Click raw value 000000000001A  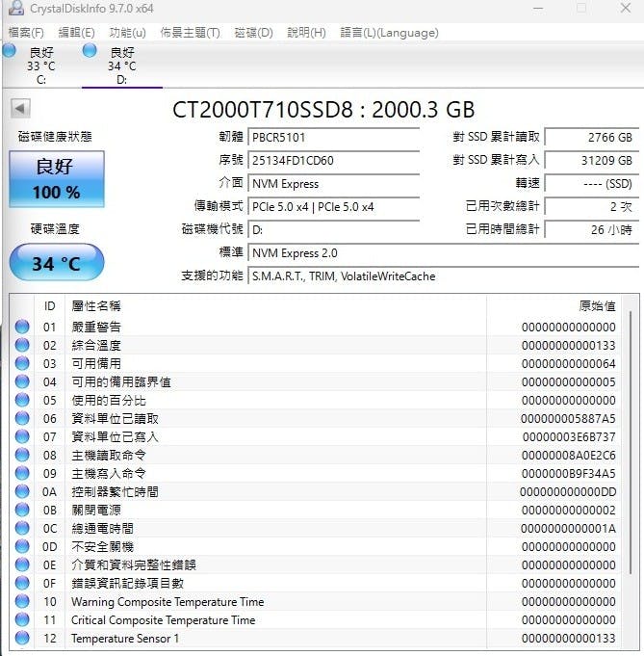coord(568,529)
